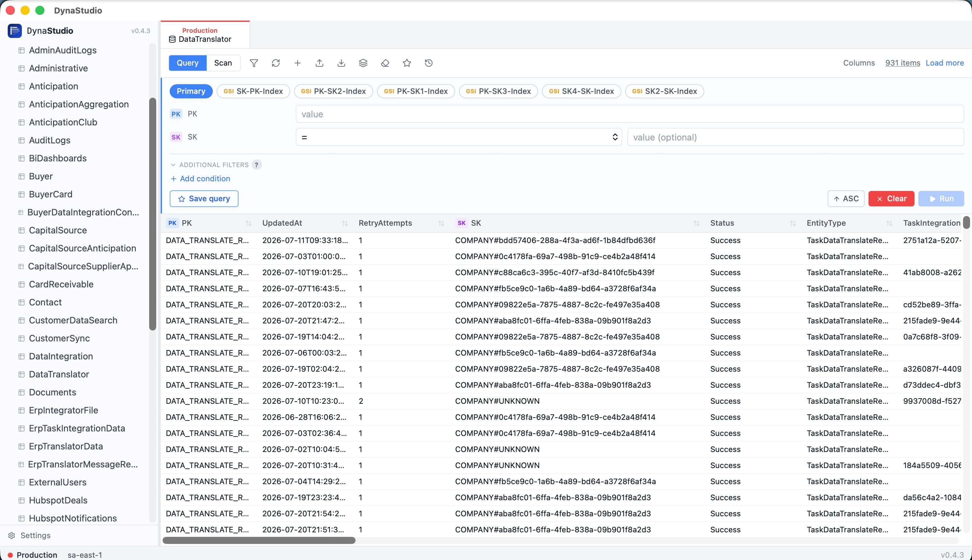This screenshot has height=560, width=972.
Task: Focus the PK value input field
Action: coord(629,114)
